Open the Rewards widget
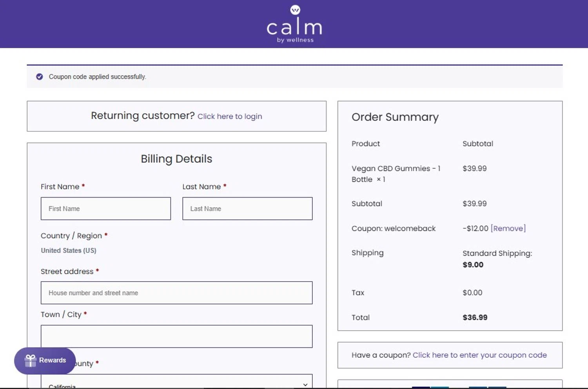Screen dimensions: 588x389 coord(45,360)
